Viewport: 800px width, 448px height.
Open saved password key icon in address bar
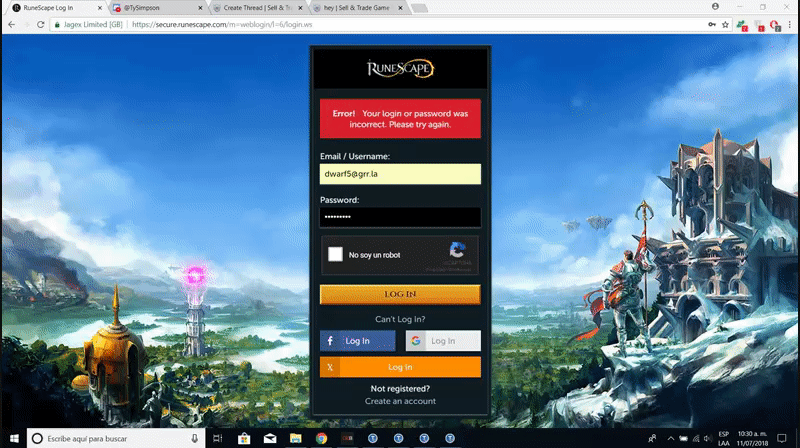712,24
